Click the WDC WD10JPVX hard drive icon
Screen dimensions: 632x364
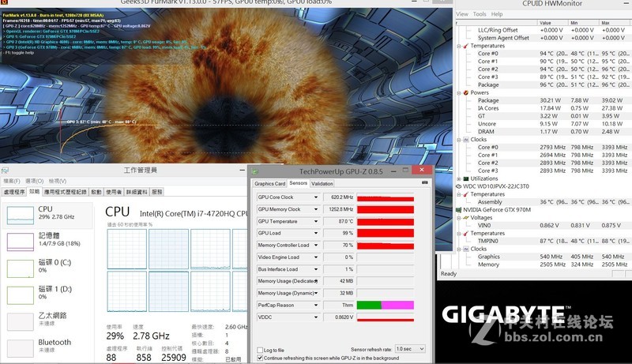(x=458, y=186)
